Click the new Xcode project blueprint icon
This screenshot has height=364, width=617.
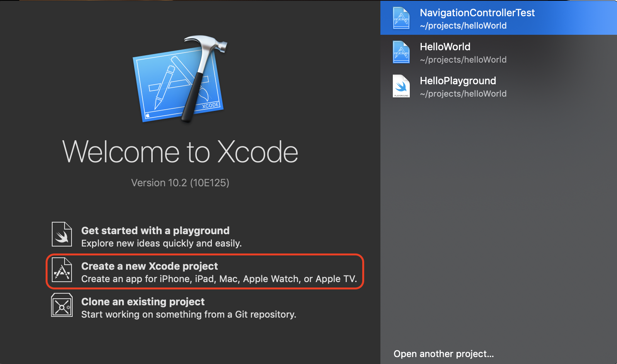62,270
